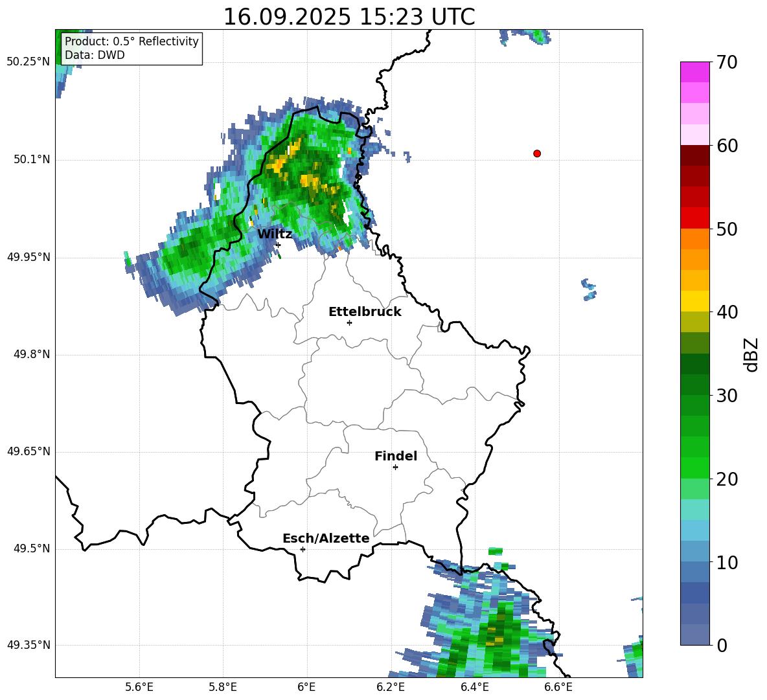The width and height of the screenshot is (767, 700).
Task: Click the 5.6°E longitude label
Action: point(139,687)
